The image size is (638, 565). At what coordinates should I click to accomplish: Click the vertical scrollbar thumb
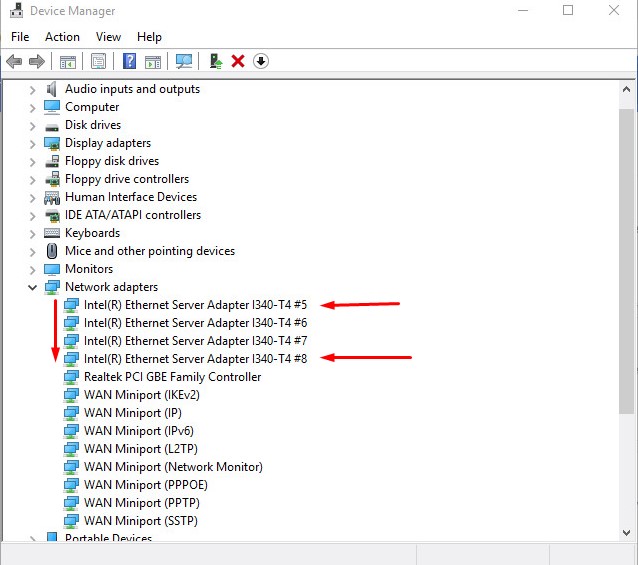627,261
